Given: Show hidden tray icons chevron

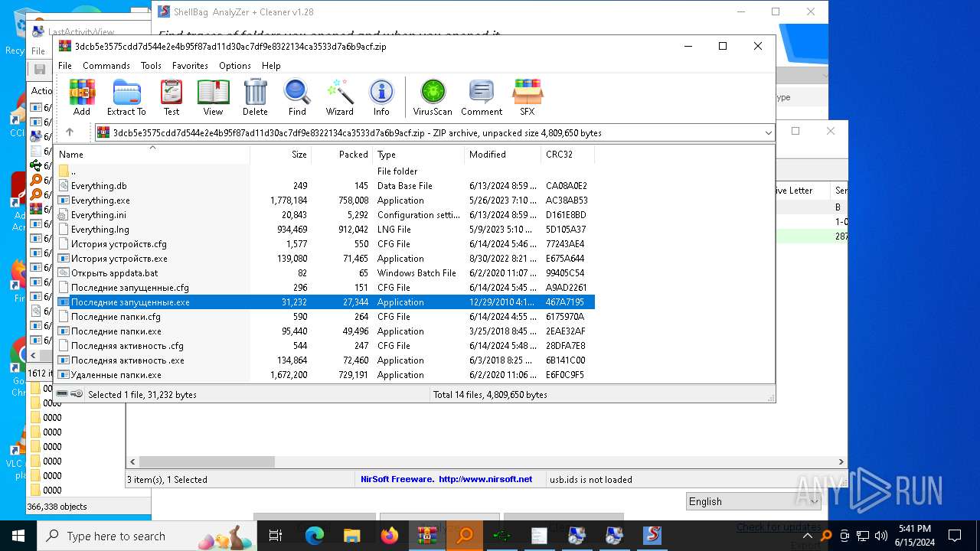Looking at the screenshot, I should 807,536.
